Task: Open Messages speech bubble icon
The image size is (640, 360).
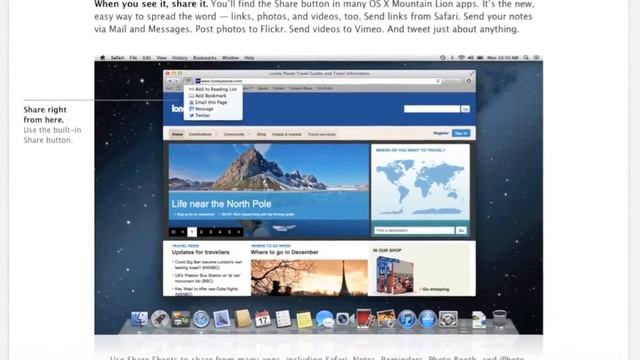Action: (324, 319)
